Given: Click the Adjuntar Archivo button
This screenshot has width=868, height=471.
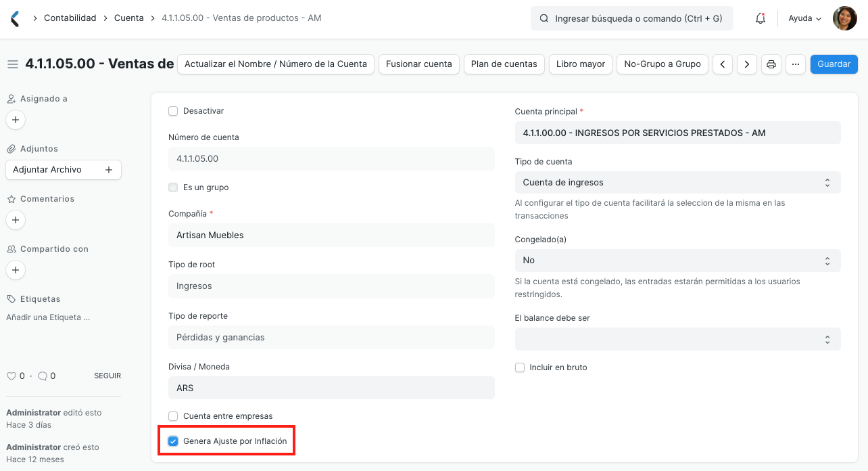Looking at the screenshot, I should point(64,170).
